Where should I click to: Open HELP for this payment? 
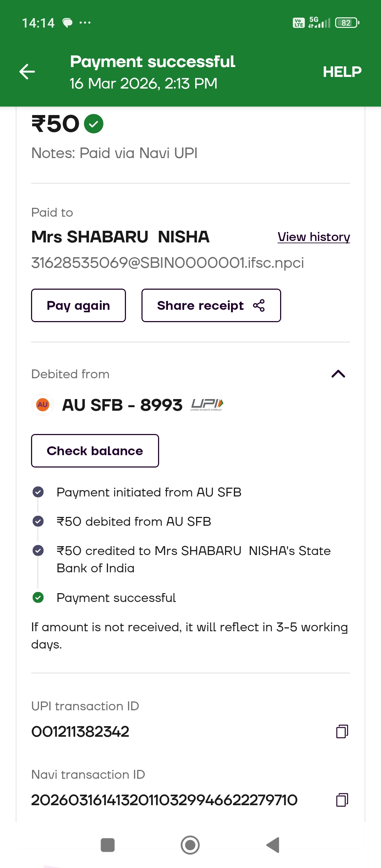click(x=342, y=72)
